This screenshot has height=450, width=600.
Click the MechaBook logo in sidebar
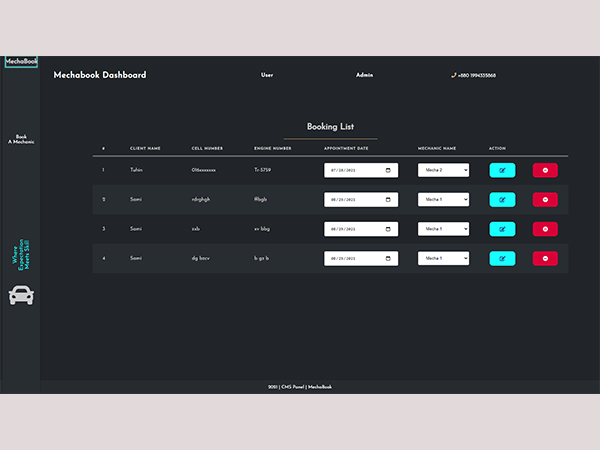(x=21, y=61)
